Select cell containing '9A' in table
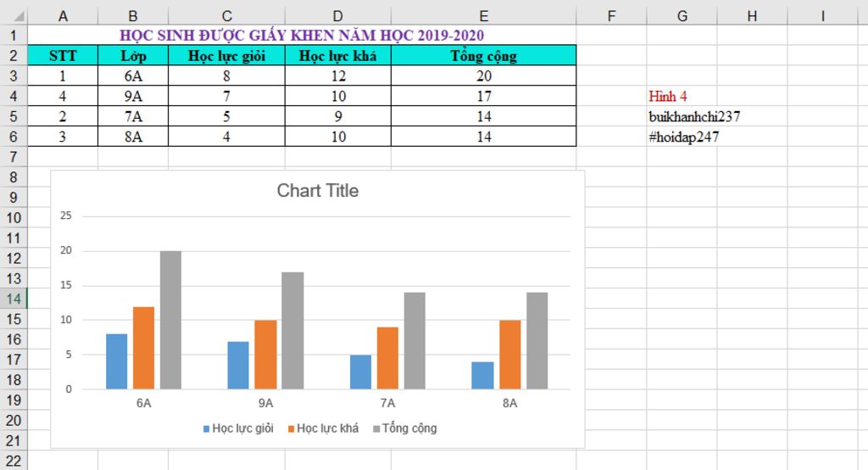Viewport: 868px width, 470px height. (x=133, y=96)
